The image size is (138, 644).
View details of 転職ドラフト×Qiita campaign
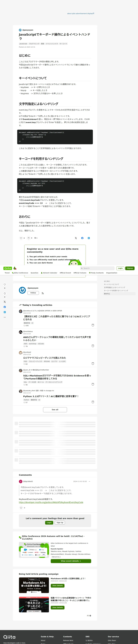pos(58,608)
